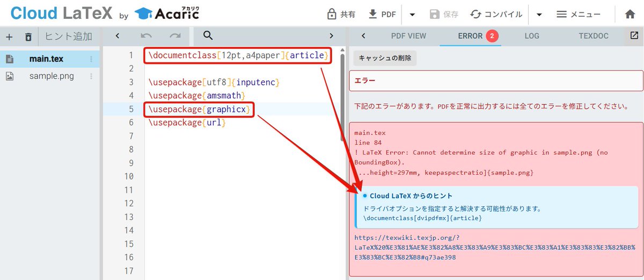The height and width of the screenshot is (280, 644).
Task: Compile the document with コンパイル
Action: click(496, 14)
